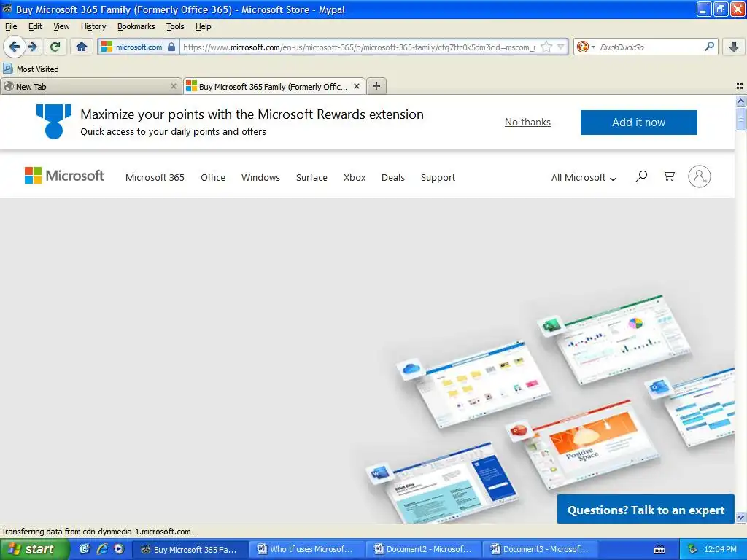Open the View menu
The height and width of the screenshot is (560, 747).
click(61, 26)
